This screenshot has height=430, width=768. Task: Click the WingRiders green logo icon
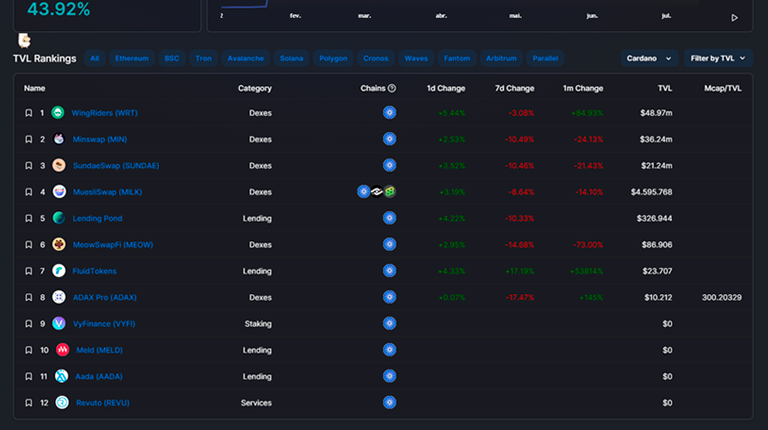pyautogui.click(x=58, y=113)
